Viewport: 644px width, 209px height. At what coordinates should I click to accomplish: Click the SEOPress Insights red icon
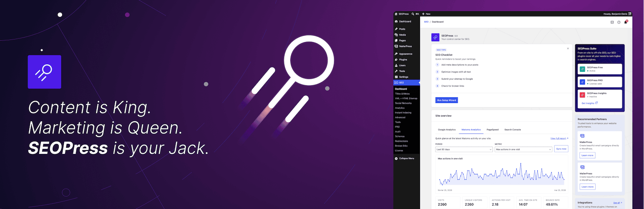[x=582, y=95]
